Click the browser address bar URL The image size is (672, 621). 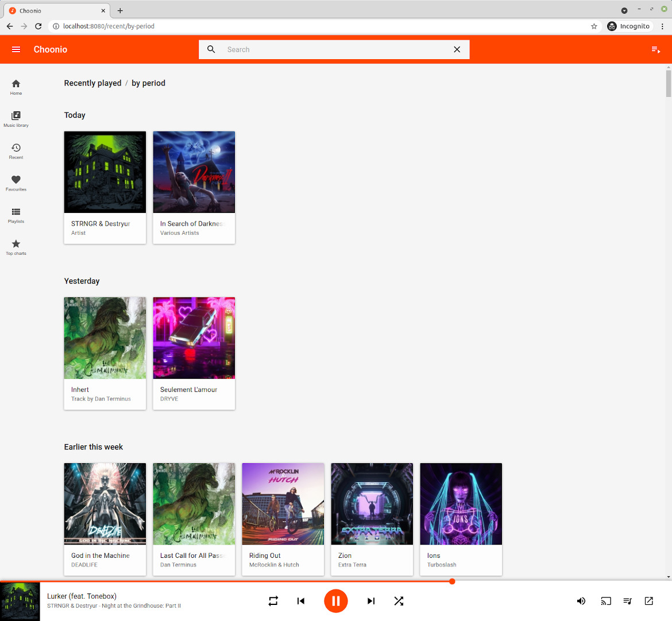(x=109, y=26)
